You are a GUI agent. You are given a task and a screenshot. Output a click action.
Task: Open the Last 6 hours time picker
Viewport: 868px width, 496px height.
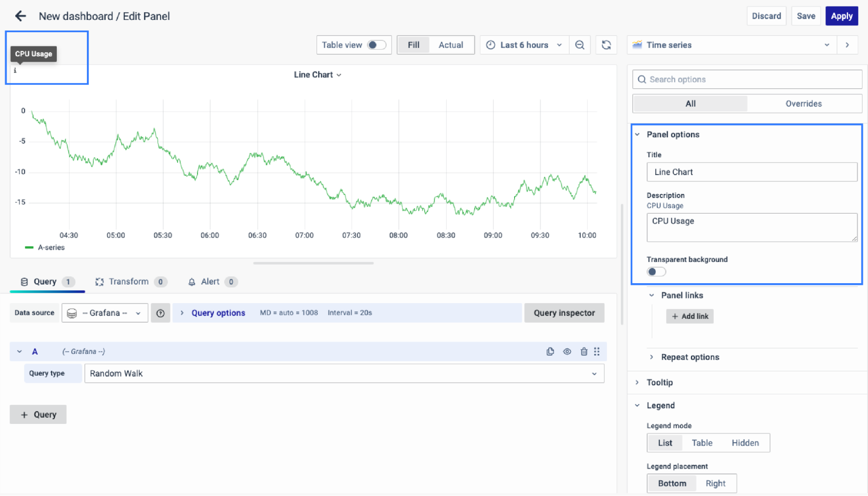[524, 45]
